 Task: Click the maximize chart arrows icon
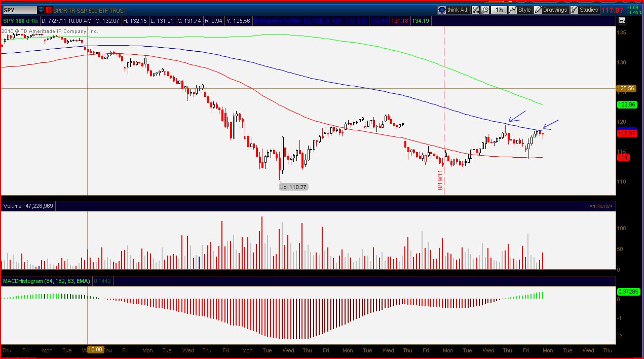point(475,10)
